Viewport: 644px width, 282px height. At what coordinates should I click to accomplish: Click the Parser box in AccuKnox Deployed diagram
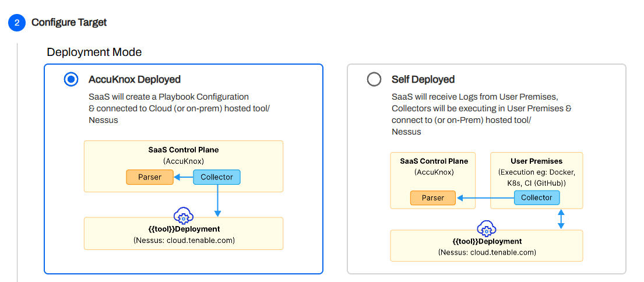pyautogui.click(x=150, y=177)
